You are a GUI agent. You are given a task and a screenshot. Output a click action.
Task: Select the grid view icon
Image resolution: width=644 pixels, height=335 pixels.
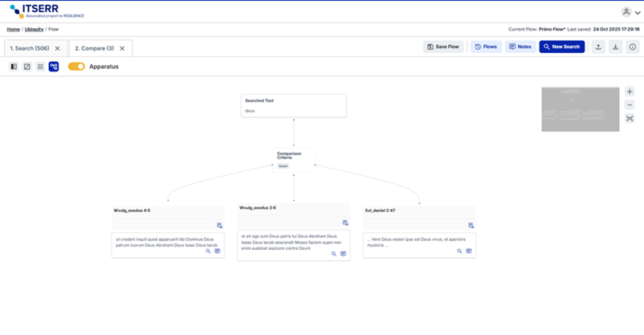click(x=40, y=67)
